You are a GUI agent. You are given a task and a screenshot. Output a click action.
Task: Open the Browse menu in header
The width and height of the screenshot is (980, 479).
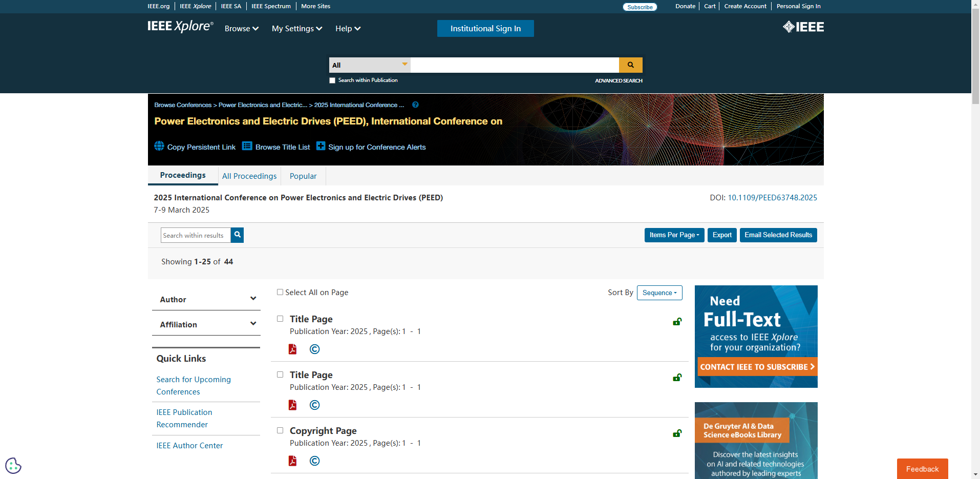click(x=241, y=29)
